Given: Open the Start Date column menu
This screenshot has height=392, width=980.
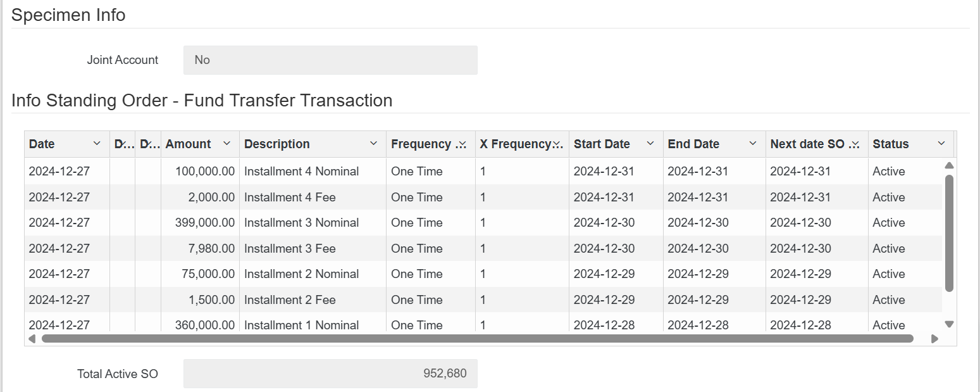Looking at the screenshot, I should [x=650, y=144].
